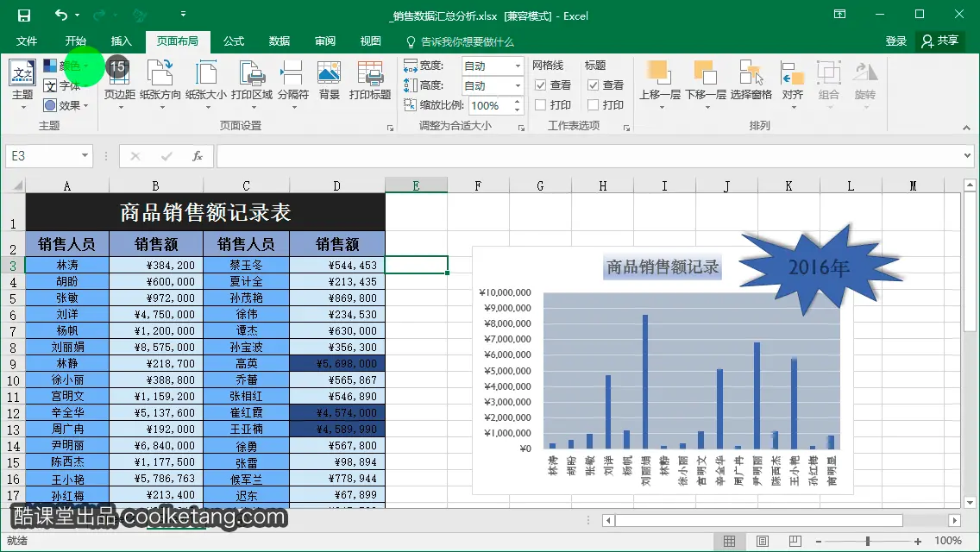Screen dimensions: 980x552
Task: Click the Select All corner button
Action: pos(13,185)
